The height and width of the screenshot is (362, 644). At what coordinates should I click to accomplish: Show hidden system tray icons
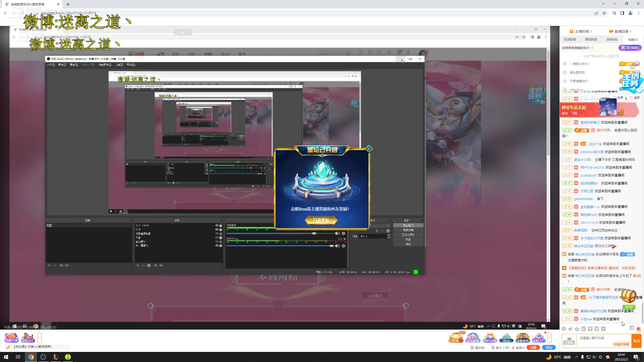pos(576,357)
